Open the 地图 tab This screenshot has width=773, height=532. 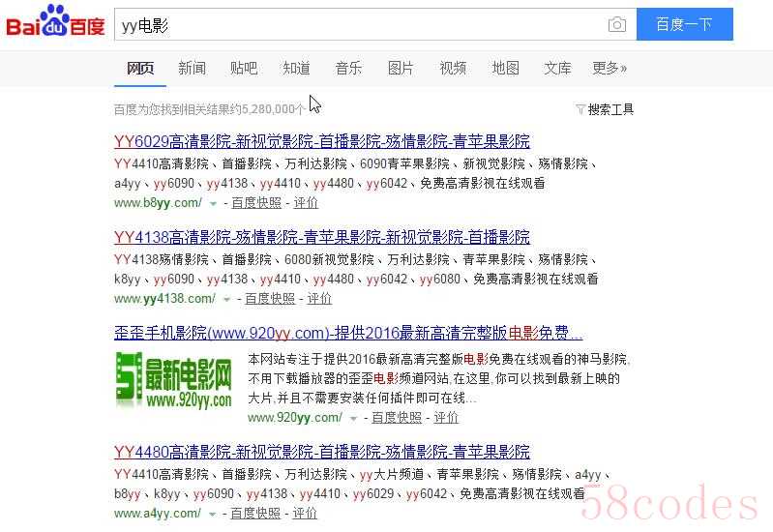505,68
